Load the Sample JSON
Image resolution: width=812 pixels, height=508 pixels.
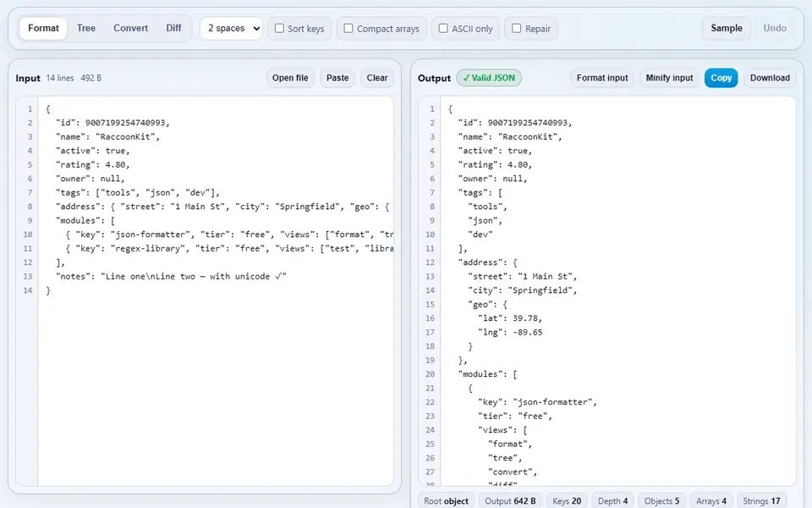[726, 28]
